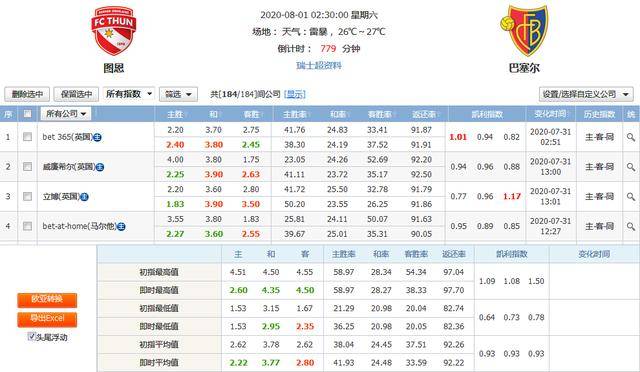Open magnifier icon in bet 365 row

pos(631,137)
